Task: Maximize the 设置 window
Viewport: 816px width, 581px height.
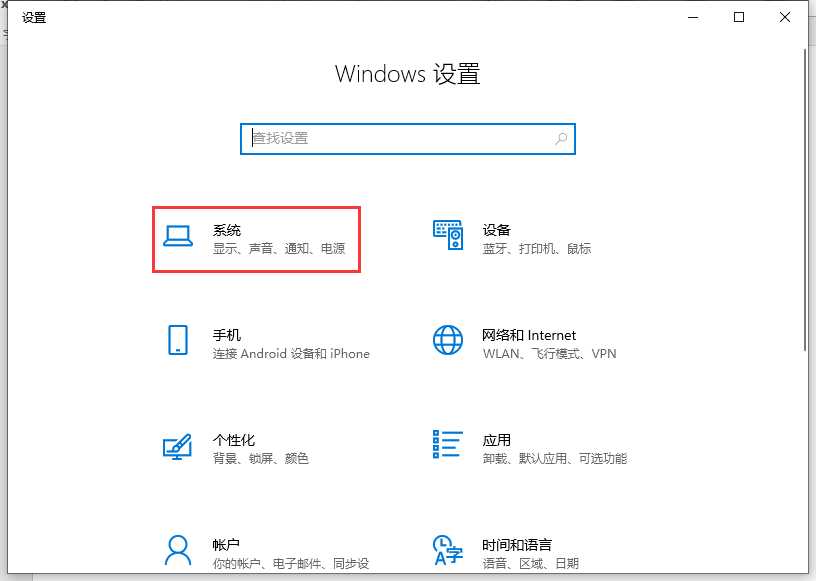Action: [x=739, y=17]
